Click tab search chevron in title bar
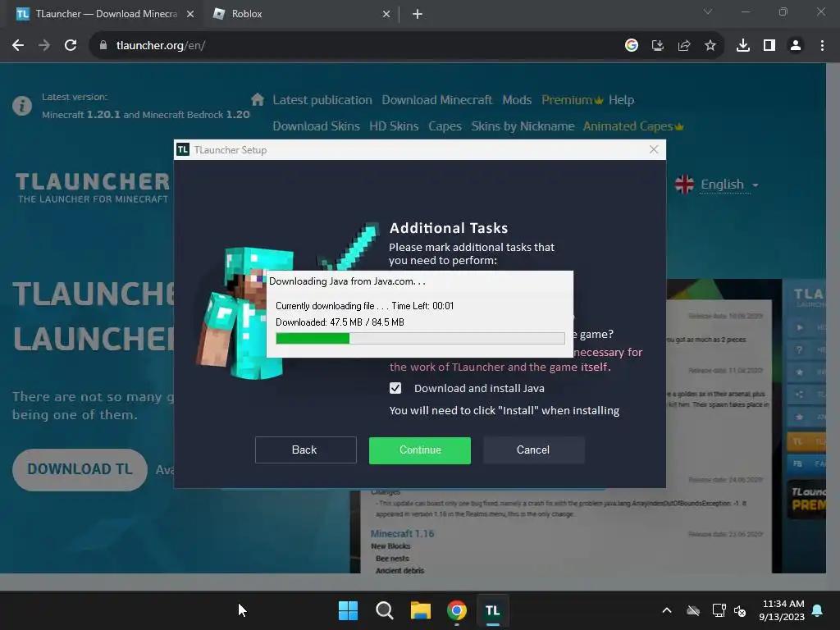The image size is (840, 630). click(x=708, y=11)
